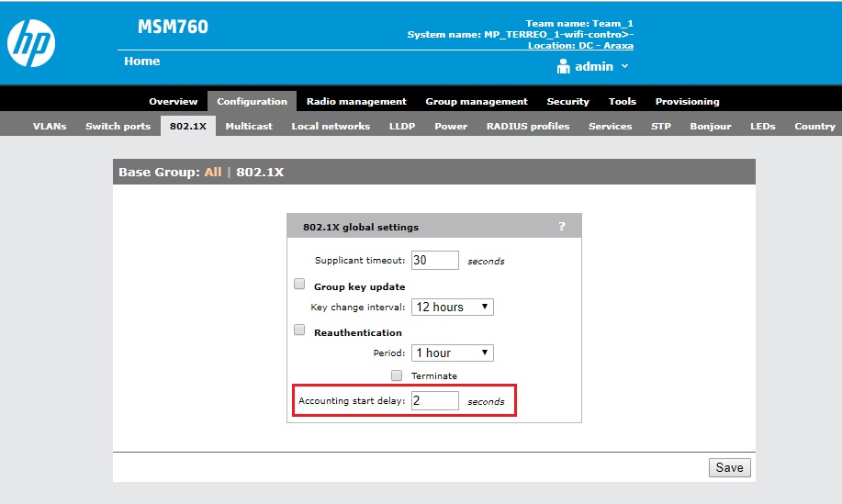Click the System name text
Screen dimensions: 842x504
coord(521,34)
